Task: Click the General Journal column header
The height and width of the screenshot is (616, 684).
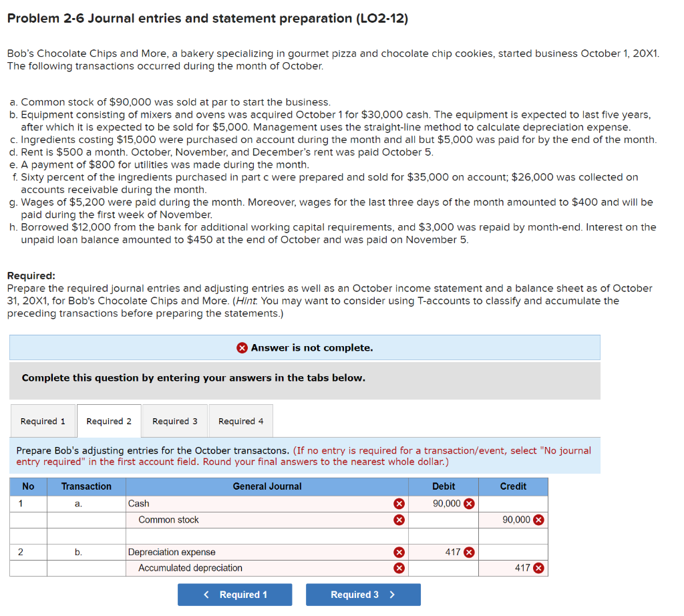Action: [x=267, y=486]
